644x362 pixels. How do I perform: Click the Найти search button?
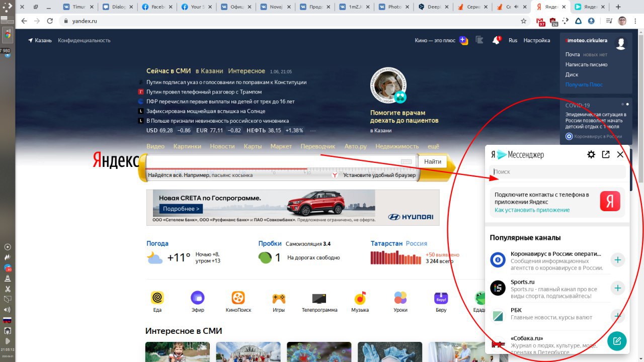pos(433,161)
